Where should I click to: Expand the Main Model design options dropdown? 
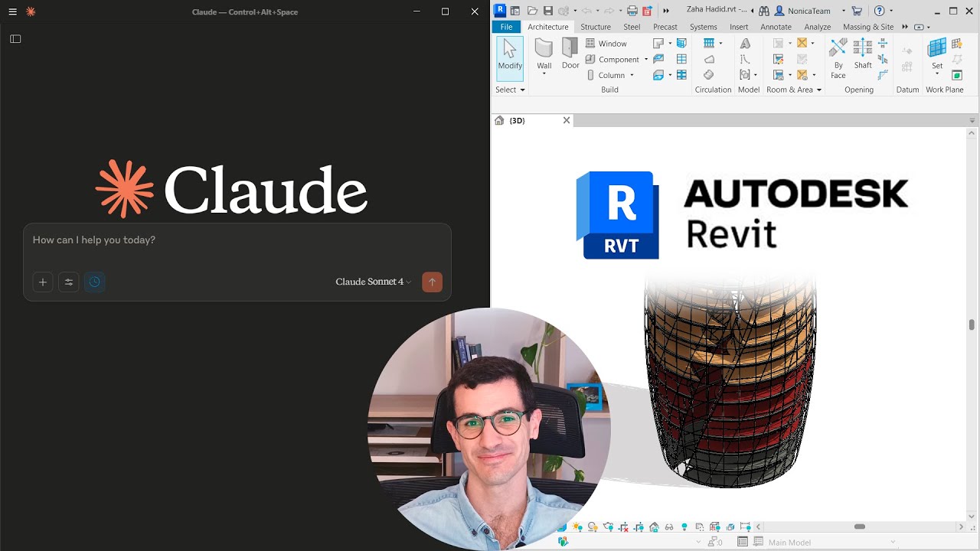(893, 542)
